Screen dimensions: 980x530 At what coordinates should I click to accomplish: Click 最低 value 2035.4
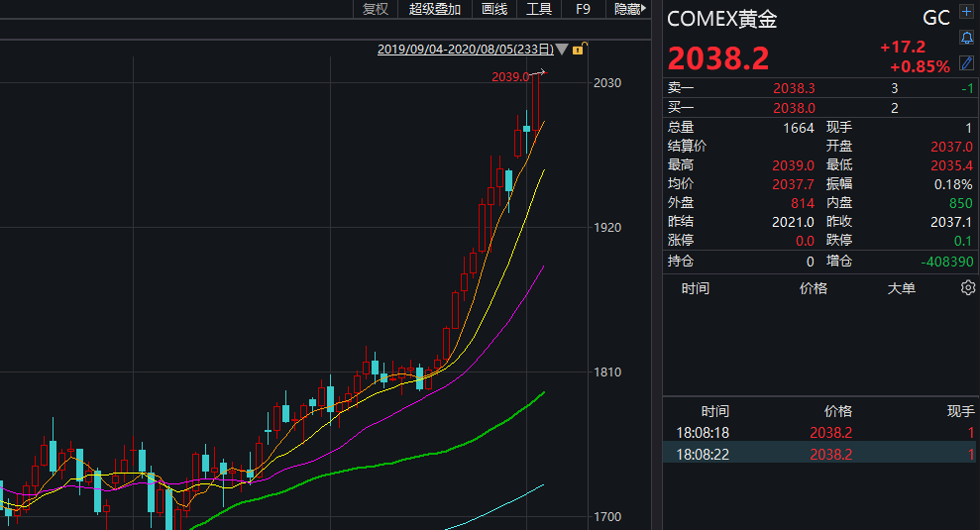click(951, 165)
